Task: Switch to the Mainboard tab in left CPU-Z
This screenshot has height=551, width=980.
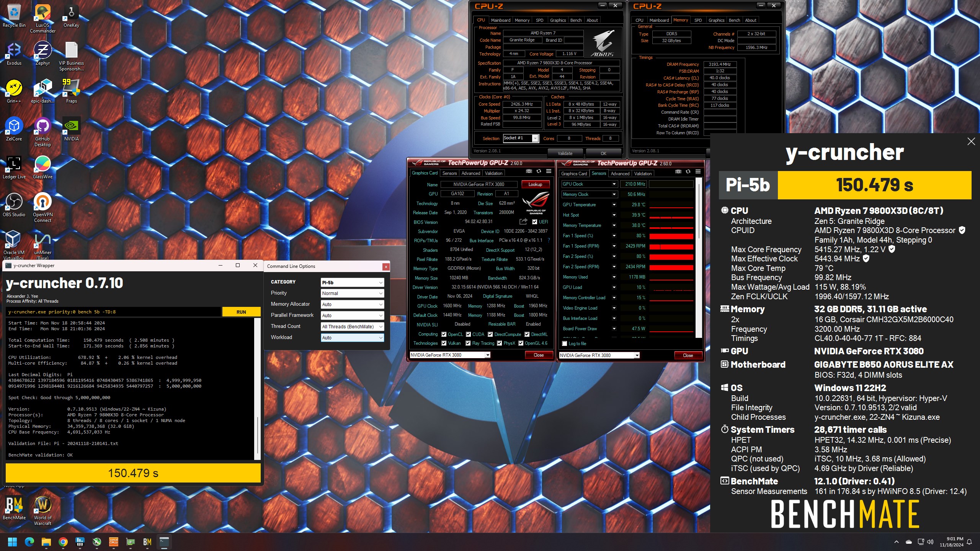Action: (500, 20)
